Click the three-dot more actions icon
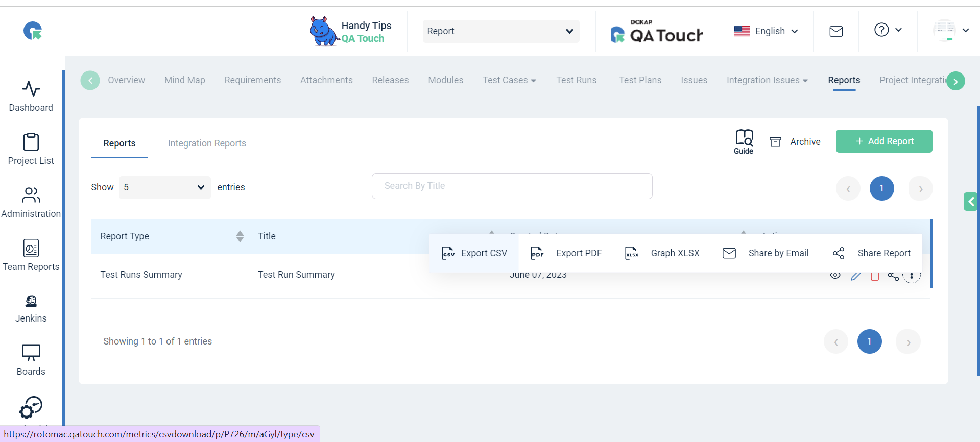The height and width of the screenshot is (442, 980). click(912, 276)
